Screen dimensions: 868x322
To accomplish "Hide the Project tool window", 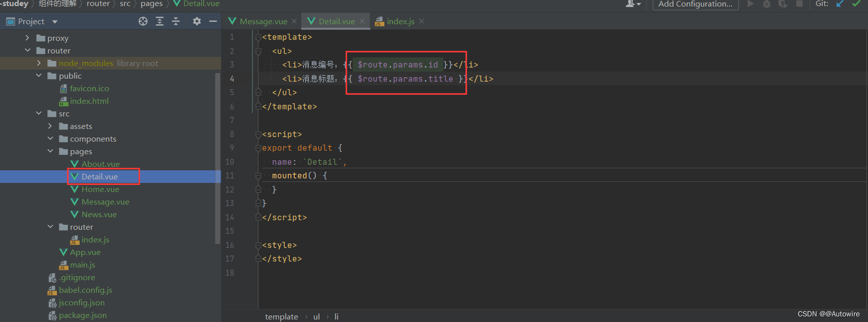I will (213, 21).
